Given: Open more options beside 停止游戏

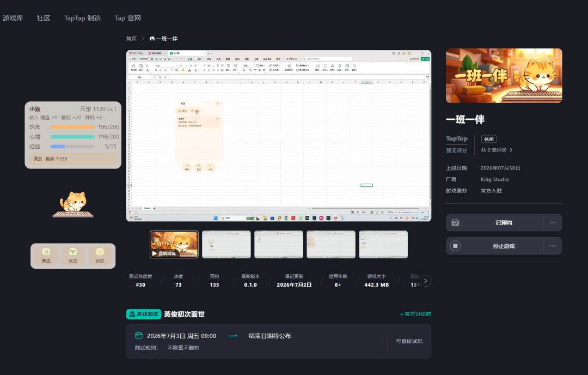Looking at the screenshot, I should 553,246.
